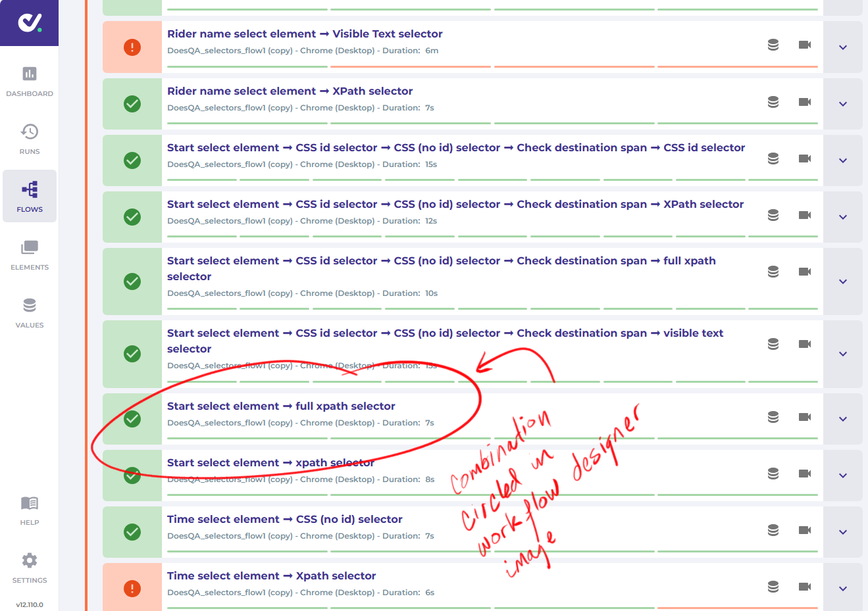The image size is (868, 611).
Task: Open the Runs section
Action: 30,139
